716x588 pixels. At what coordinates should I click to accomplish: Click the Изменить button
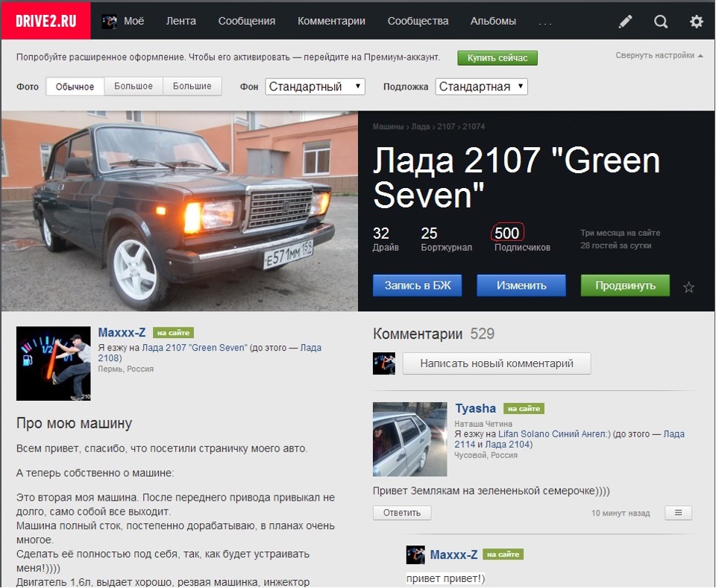(521, 286)
